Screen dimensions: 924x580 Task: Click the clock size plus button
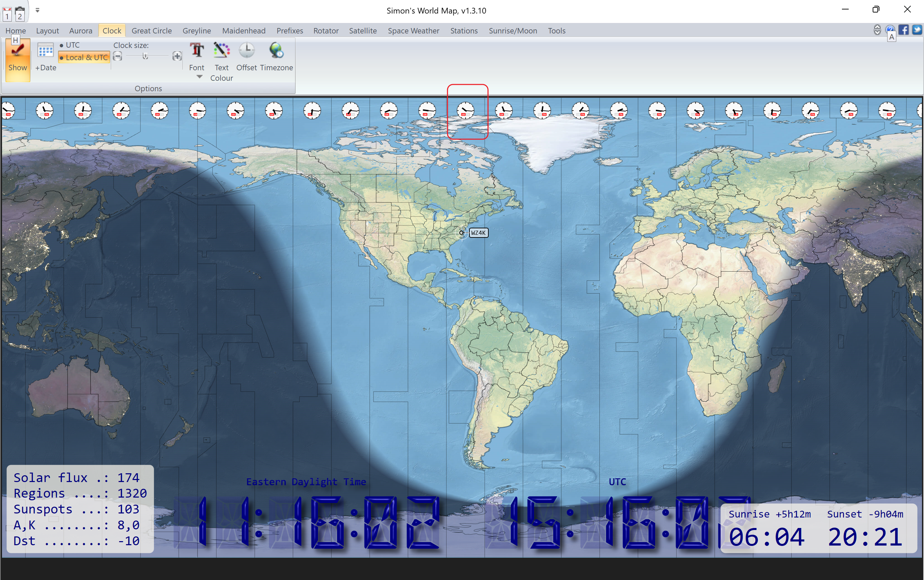click(177, 56)
